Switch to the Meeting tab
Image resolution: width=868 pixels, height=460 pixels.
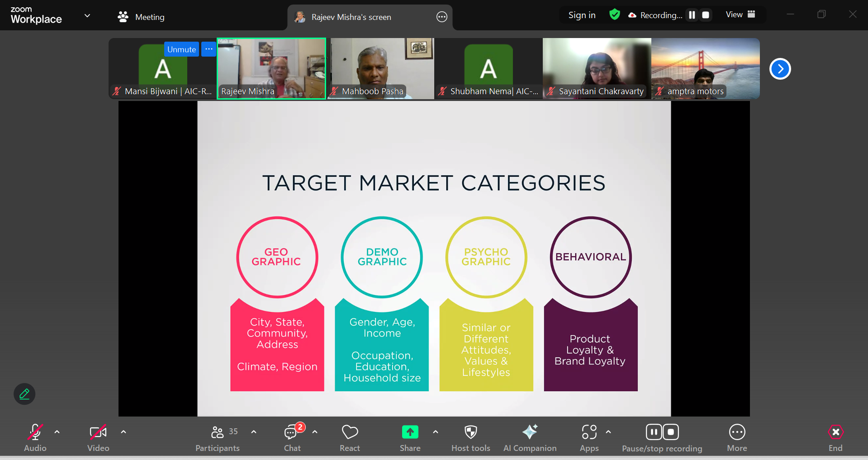pyautogui.click(x=141, y=17)
